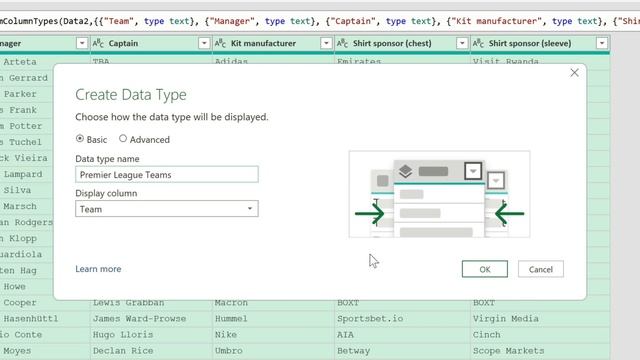The width and height of the screenshot is (640, 360).
Task: Select the BOXT chest sponsor cell
Action: [402, 302]
